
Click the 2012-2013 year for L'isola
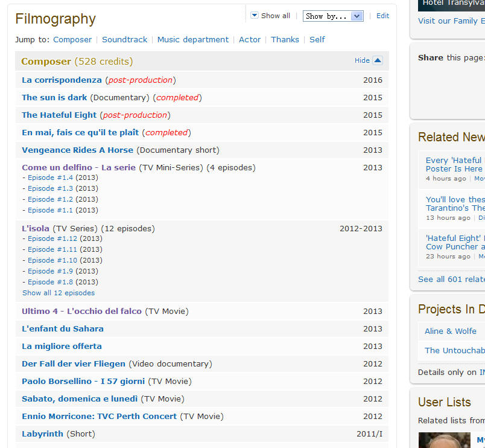coord(361,228)
